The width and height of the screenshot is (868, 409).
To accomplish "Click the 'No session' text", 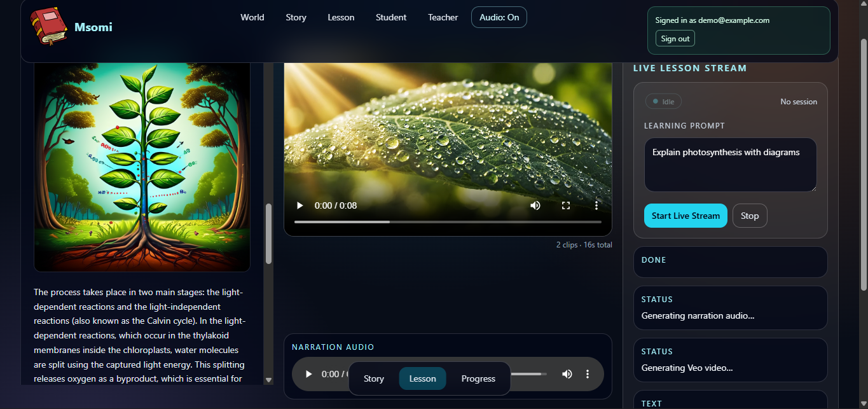I will click(x=799, y=102).
